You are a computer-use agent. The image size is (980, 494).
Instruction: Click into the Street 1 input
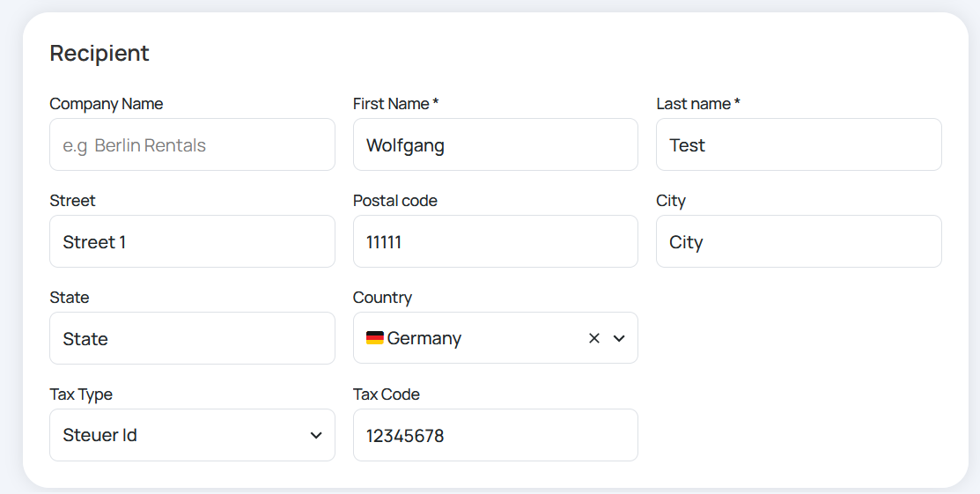click(x=193, y=241)
